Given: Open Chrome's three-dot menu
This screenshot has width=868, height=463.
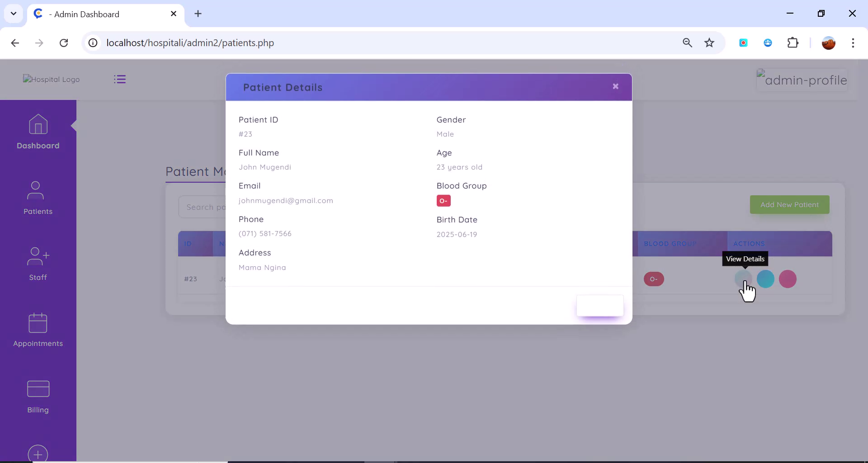Looking at the screenshot, I should 854,43.
